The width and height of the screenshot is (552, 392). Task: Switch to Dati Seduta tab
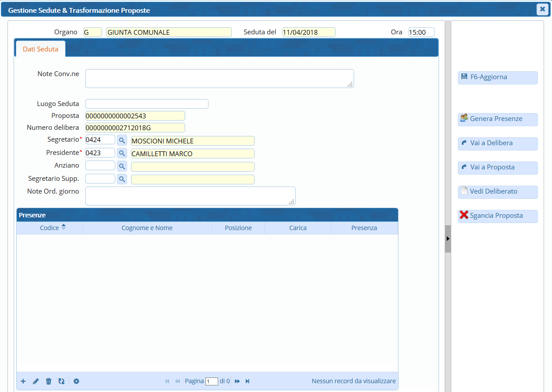[40, 49]
